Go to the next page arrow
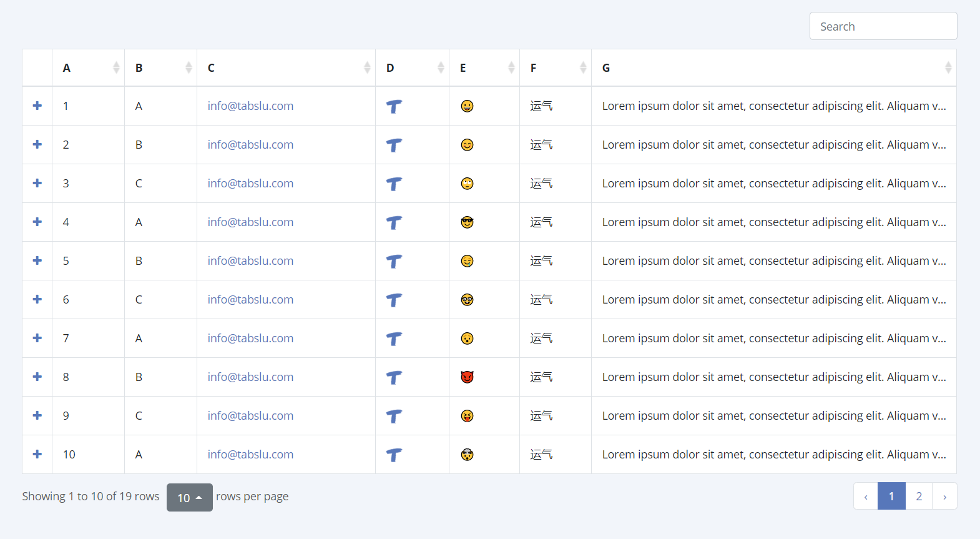The width and height of the screenshot is (980, 539). click(945, 496)
